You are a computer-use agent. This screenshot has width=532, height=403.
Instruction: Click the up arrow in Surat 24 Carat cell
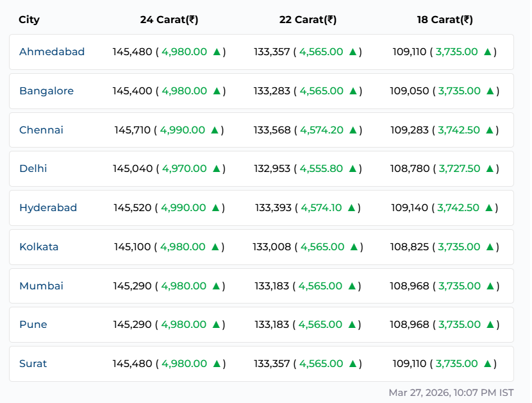[217, 364]
